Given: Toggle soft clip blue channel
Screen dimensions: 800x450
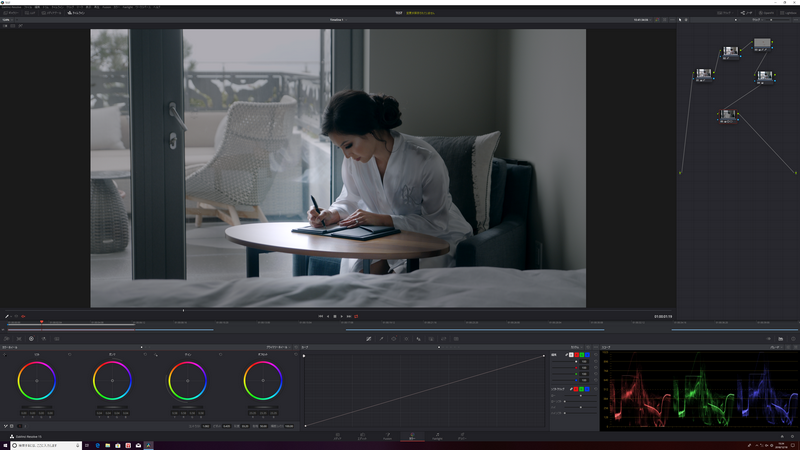Looking at the screenshot, I should 587,389.
